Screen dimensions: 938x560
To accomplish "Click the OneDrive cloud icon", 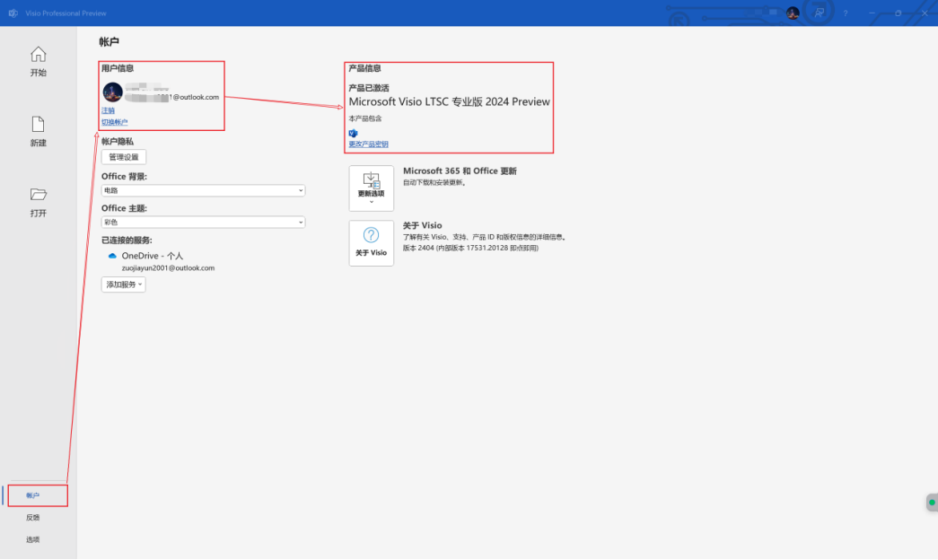I will (112, 256).
